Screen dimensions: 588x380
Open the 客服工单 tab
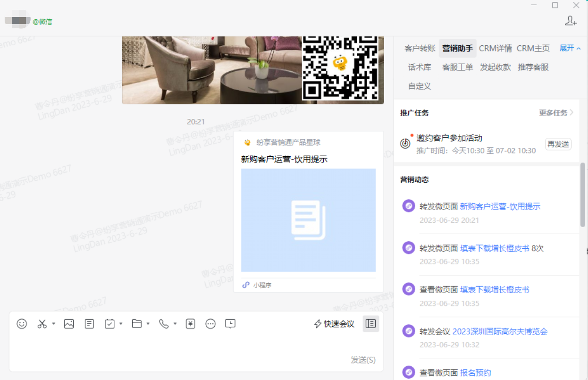(x=457, y=67)
